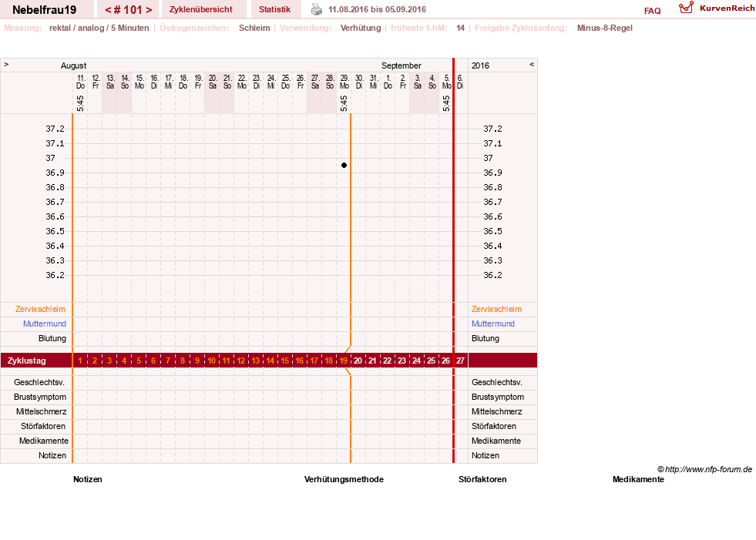Click the date header '29. Mo'
This screenshot has height=540, width=756.
(x=344, y=82)
